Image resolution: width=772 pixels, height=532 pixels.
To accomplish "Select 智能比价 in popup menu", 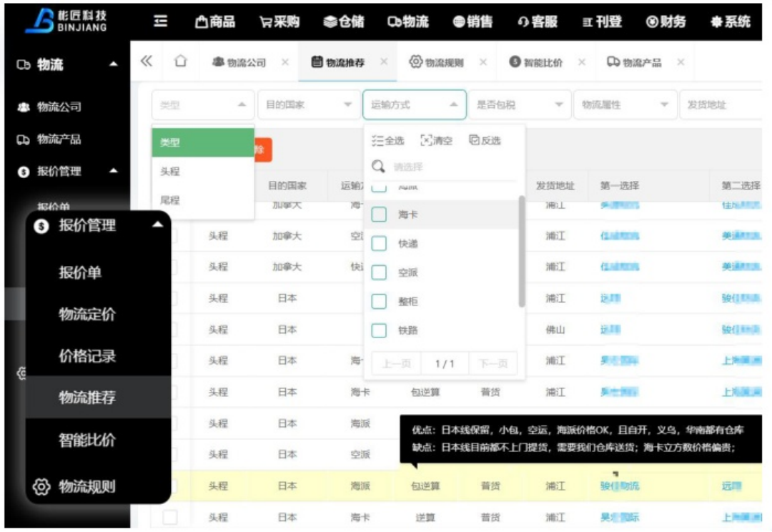I will pyautogui.click(x=87, y=439).
